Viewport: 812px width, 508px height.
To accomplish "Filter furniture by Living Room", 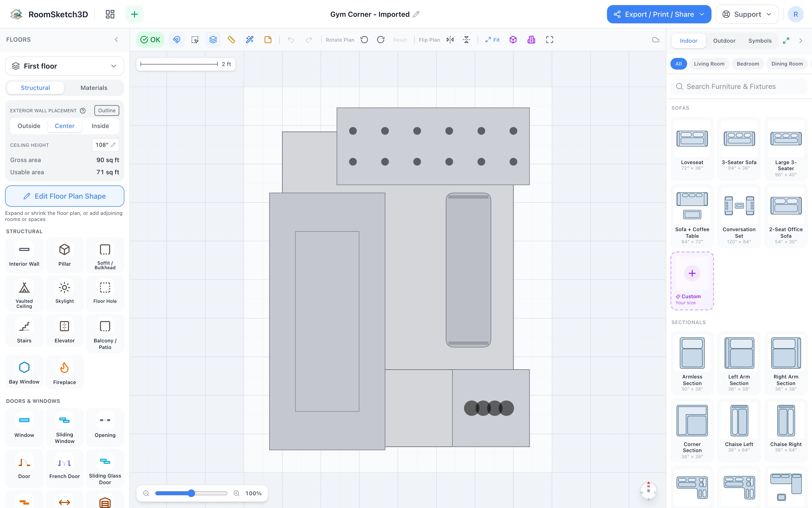I will coord(709,63).
